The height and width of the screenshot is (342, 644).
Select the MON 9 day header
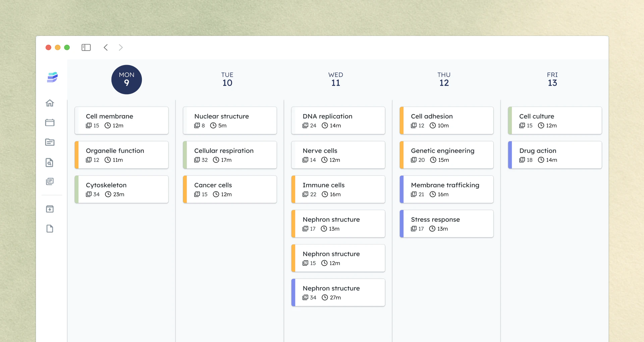pos(126,79)
